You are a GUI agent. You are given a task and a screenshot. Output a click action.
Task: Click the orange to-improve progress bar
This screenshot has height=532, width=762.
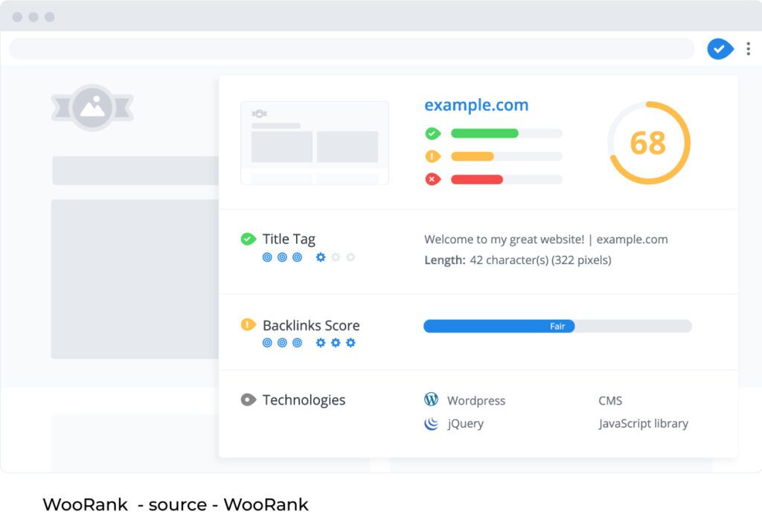[506, 156]
